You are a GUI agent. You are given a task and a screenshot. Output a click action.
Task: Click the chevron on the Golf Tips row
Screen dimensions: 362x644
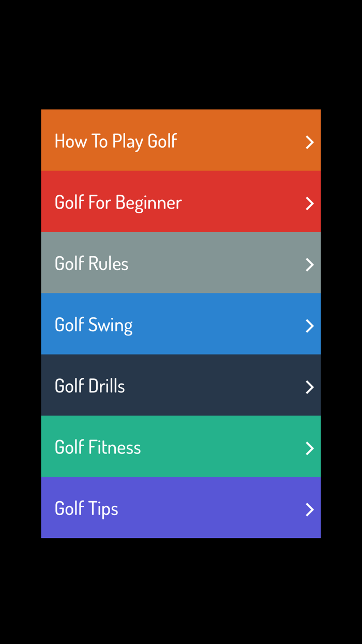[x=310, y=509]
